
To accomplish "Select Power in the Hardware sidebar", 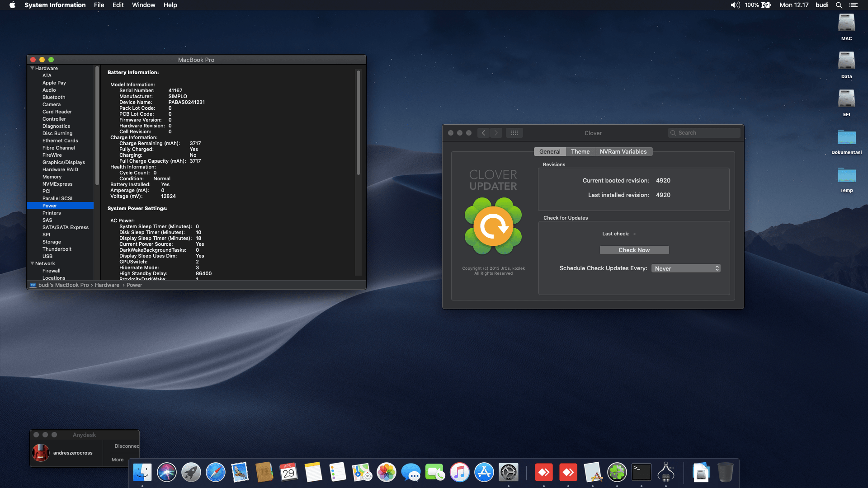I will point(50,206).
